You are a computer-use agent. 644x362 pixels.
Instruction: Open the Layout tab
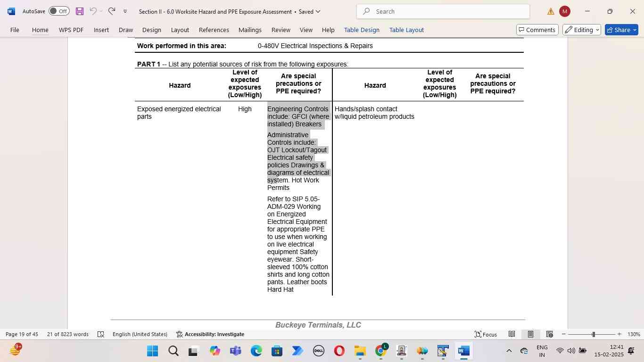pos(180,30)
